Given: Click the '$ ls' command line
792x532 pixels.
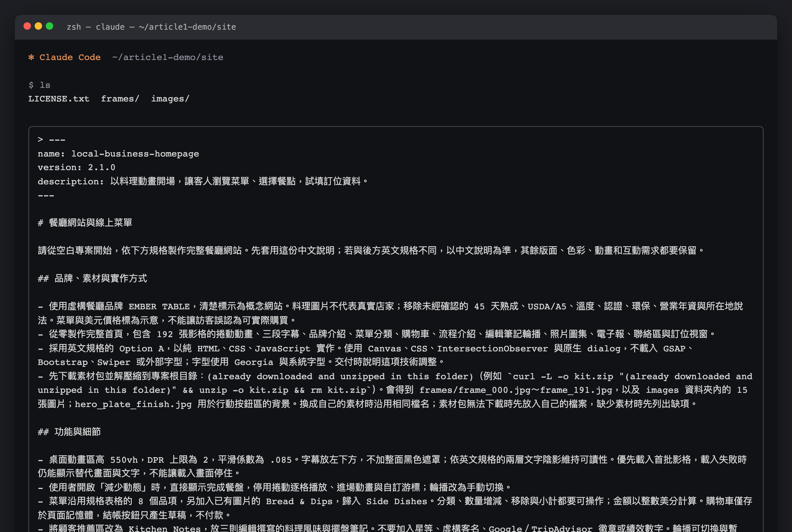Looking at the screenshot, I should pos(39,85).
